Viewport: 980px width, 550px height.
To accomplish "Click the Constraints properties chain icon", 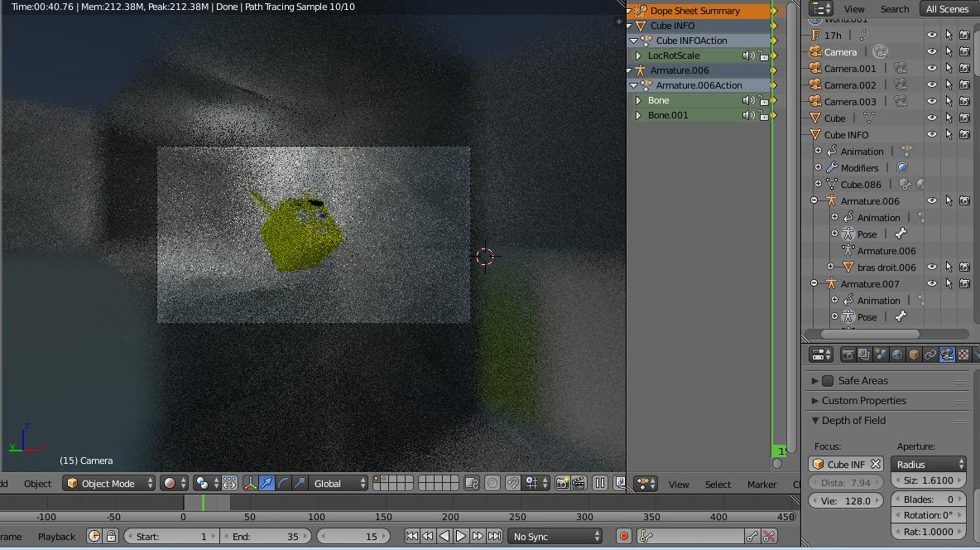I will click(930, 355).
